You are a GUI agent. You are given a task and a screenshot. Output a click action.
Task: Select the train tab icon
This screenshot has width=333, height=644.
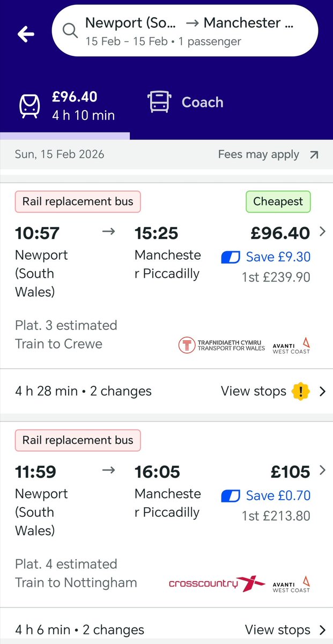pos(29,106)
